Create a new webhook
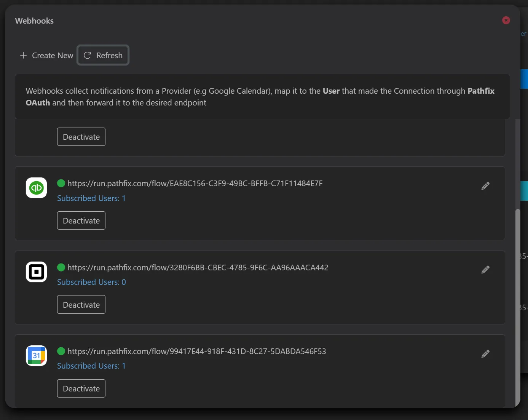 (46, 56)
